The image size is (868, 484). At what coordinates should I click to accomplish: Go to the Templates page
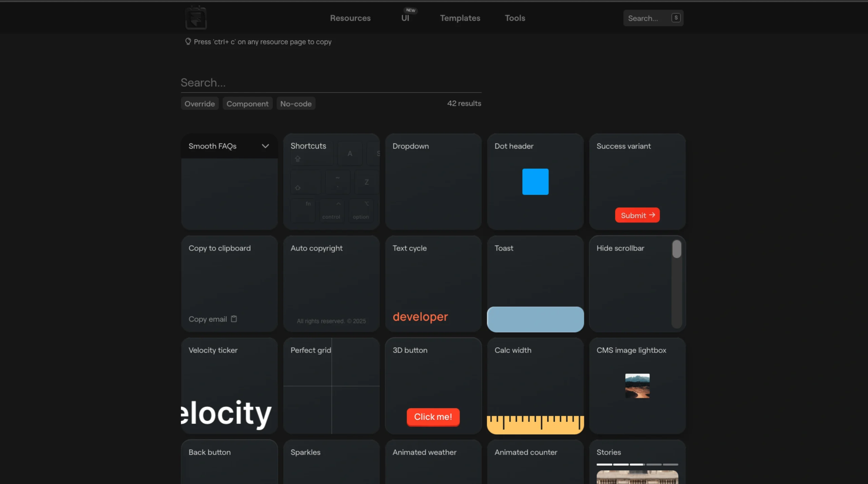coord(460,18)
